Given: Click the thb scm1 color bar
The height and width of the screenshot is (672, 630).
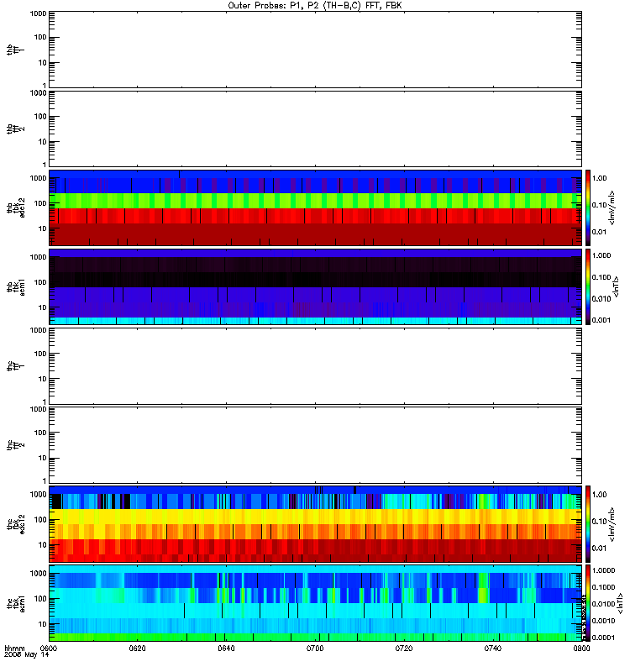Looking at the screenshot, I should [x=588, y=286].
